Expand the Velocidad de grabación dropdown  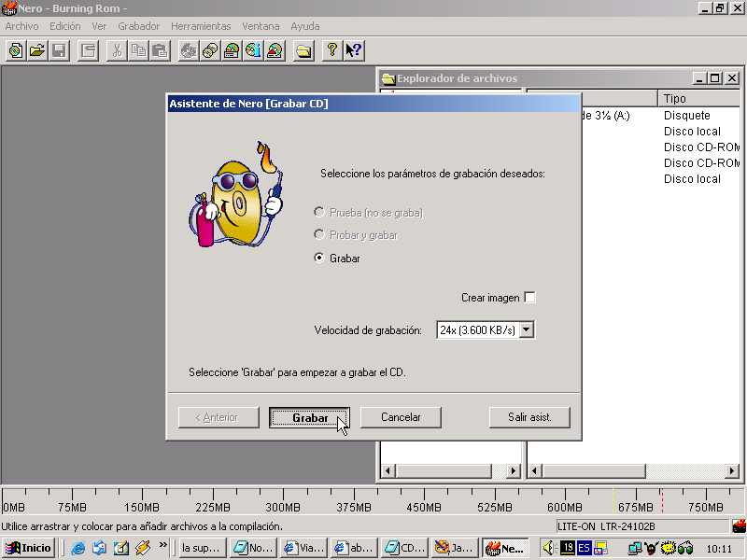click(x=526, y=329)
